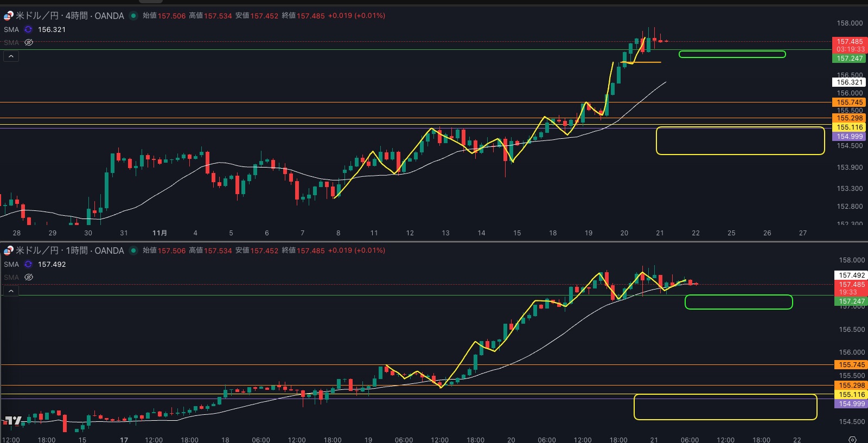Collapse the indicator legend in 1-hour chart
The height and width of the screenshot is (443, 868).
(x=11, y=291)
